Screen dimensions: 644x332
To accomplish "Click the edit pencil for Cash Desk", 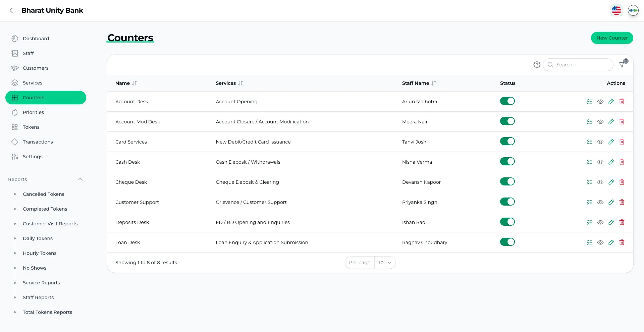I will [611, 162].
